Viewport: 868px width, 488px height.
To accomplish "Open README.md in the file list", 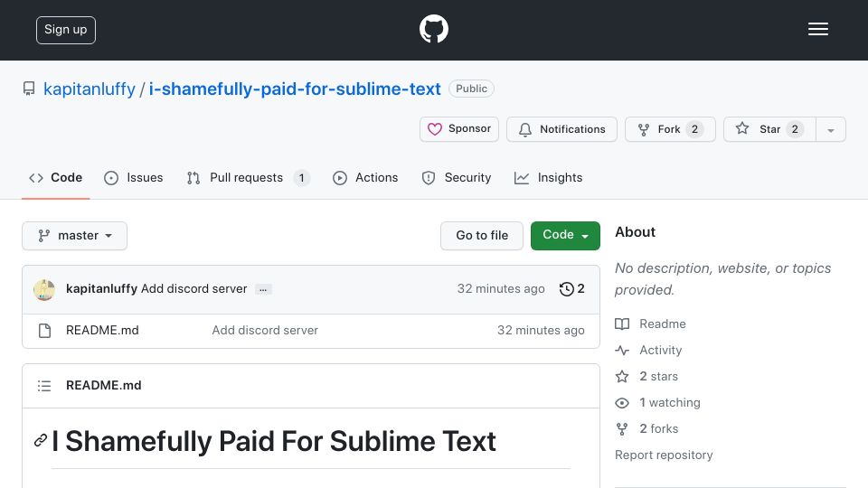I will tap(102, 331).
